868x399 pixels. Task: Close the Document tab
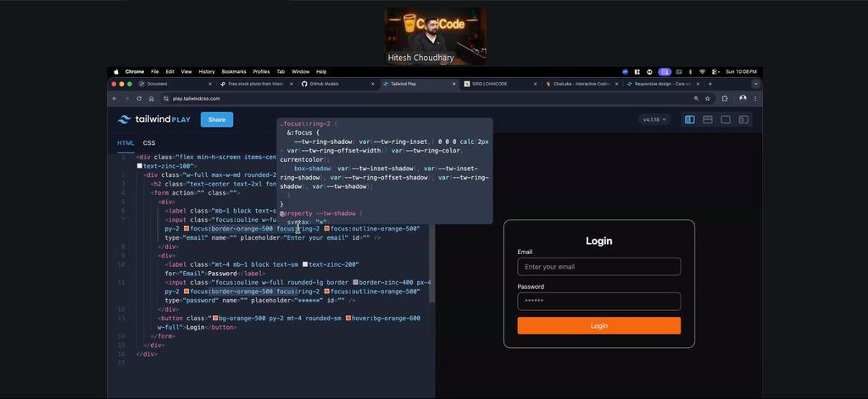pos(210,84)
